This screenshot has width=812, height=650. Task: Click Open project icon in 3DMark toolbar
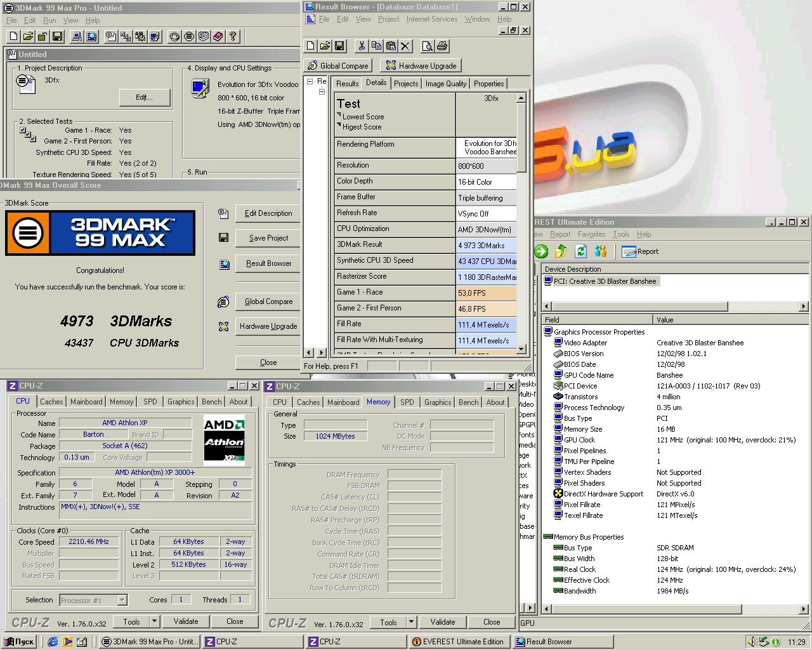(28, 37)
